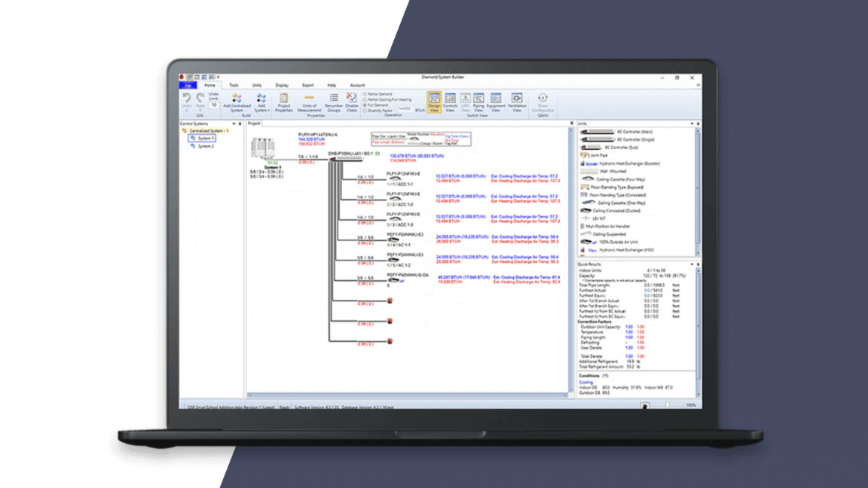Click the Cooling conditions link

[x=585, y=383]
